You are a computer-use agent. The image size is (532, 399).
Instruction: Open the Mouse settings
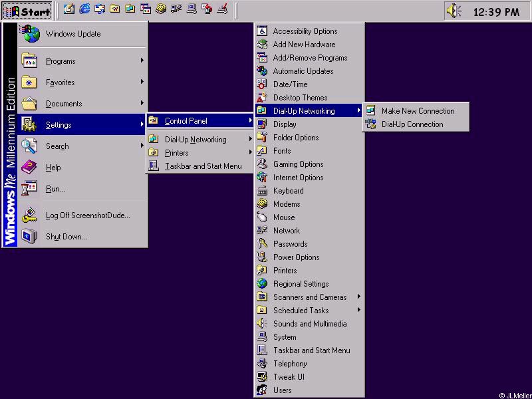[309, 217]
